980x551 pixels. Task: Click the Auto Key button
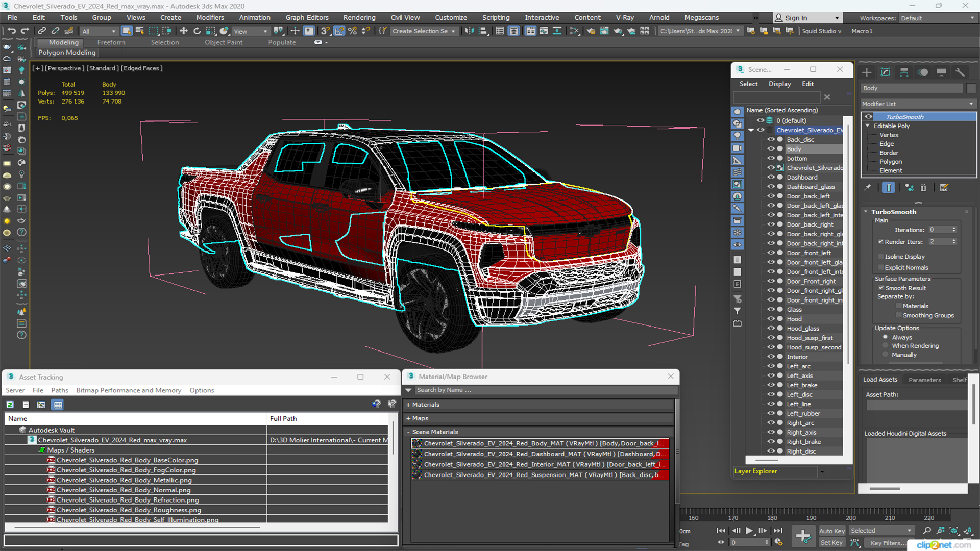(831, 531)
